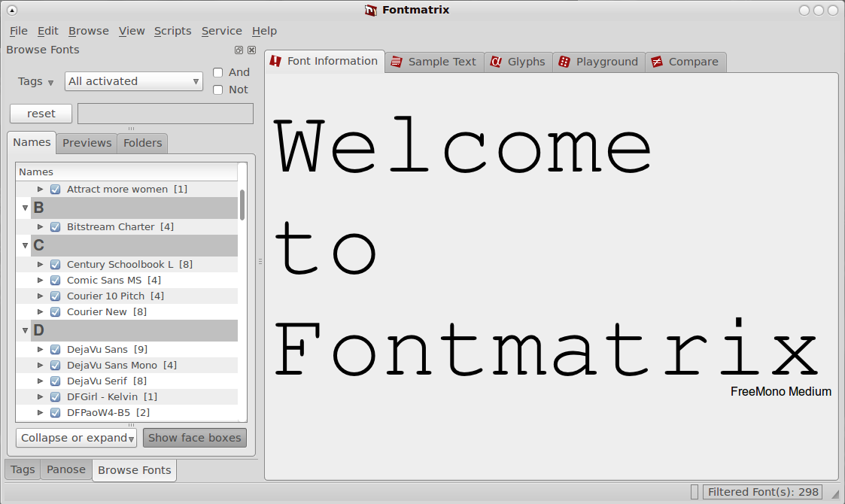The height and width of the screenshot is (504, 845).
Task: Uncheck Century Schoolbook L checkbox
Action: tap(55, 265)
